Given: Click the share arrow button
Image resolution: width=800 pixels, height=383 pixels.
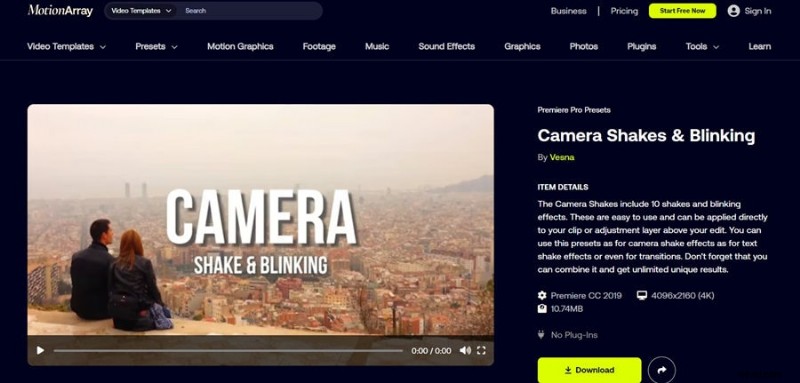Looking at the screenshot, I should [x=662, y=370].
